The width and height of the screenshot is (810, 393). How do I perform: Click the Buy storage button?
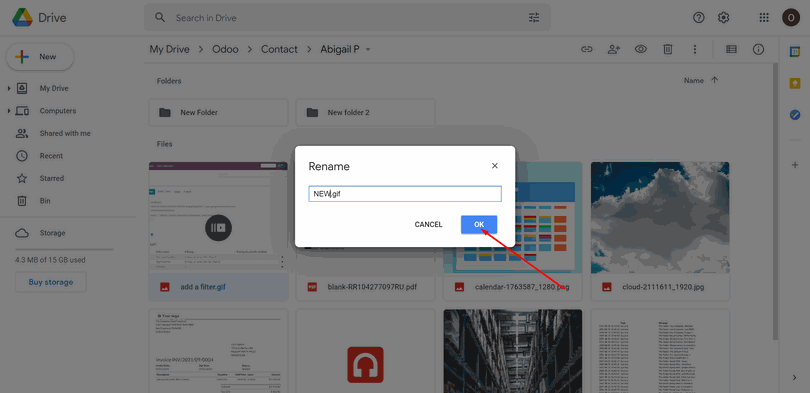tap(51, 282)
